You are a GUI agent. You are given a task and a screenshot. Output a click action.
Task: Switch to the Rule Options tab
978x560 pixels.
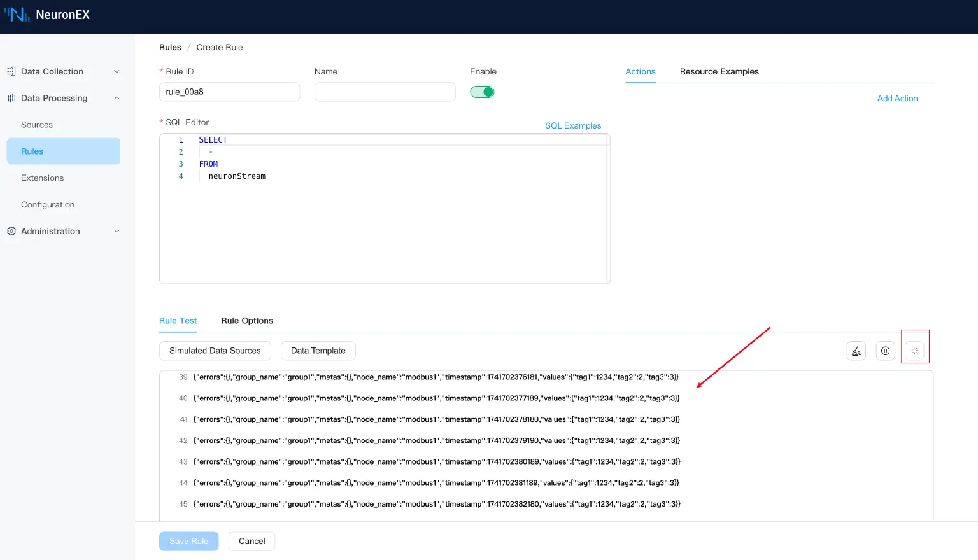247,321
